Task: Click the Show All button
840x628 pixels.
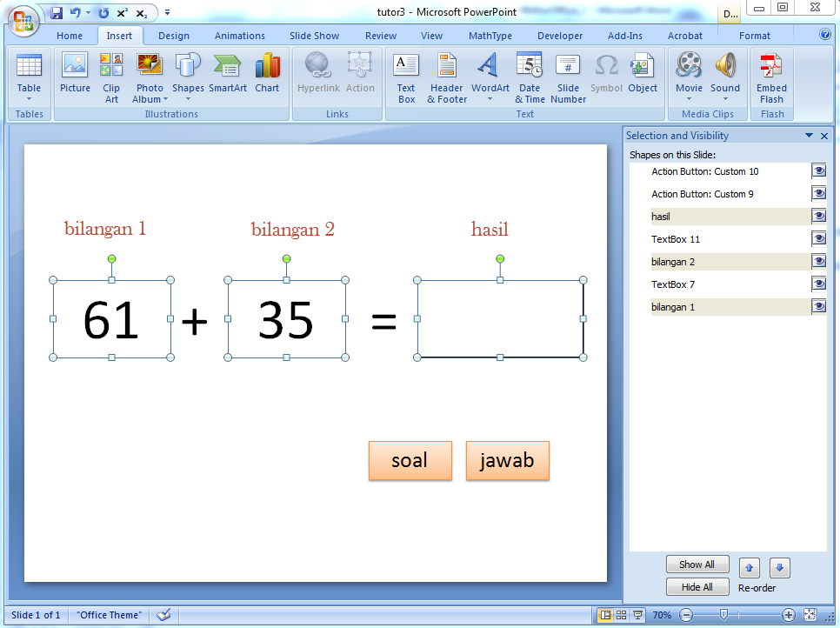Action: click(697, 565)
